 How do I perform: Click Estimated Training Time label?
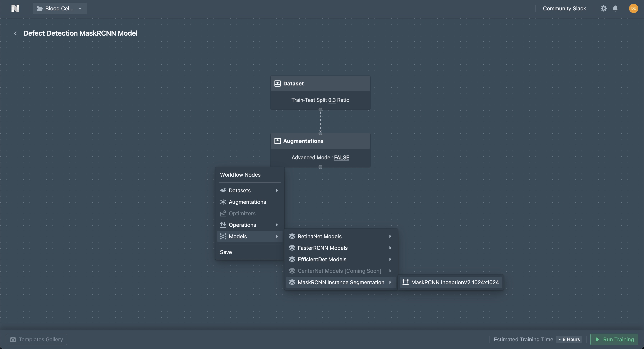click(523, 339)
